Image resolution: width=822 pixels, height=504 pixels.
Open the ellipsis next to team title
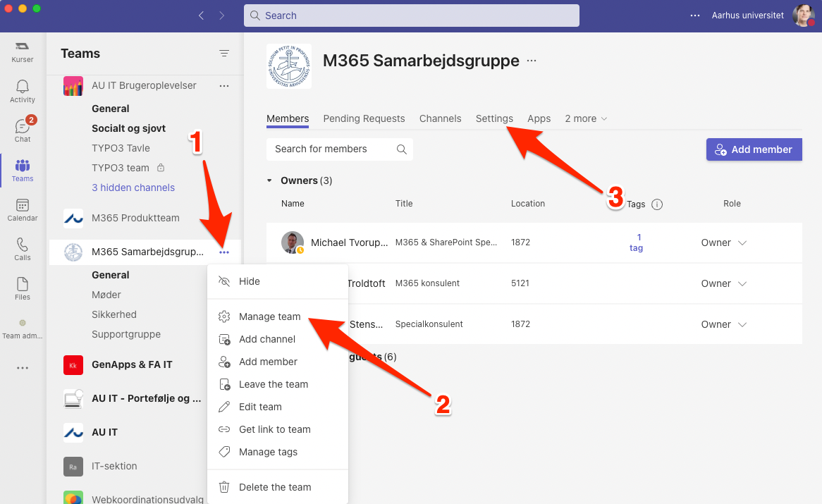click(532, 61)
